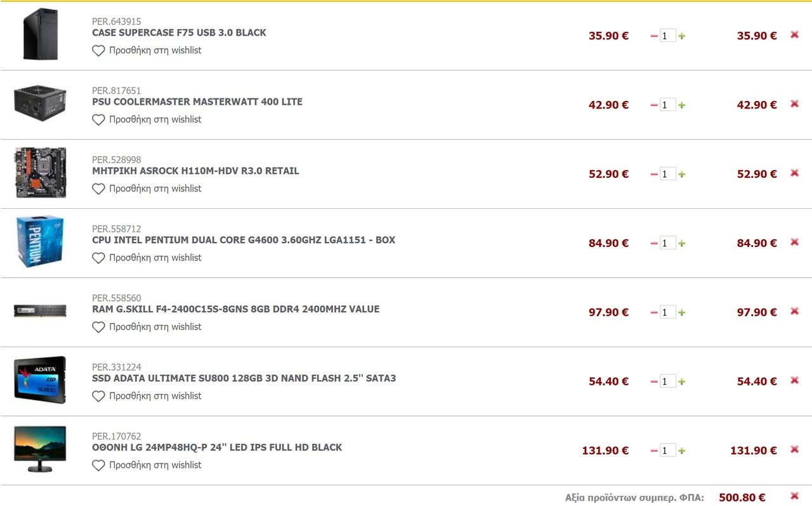Image resolution: width=812 pixels, height=506 pixels.
Task: Add PSU Coolermaster to wishlist heart icon
Action: (98, 120)
